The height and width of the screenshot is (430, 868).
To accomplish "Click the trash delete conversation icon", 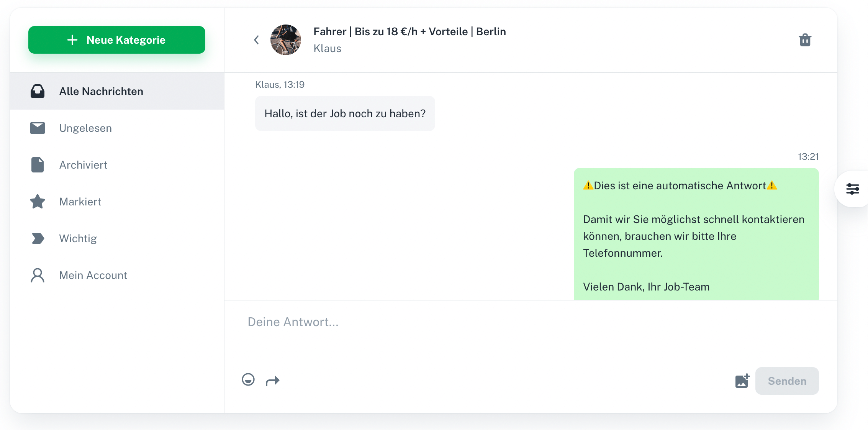I will [805, 40].
